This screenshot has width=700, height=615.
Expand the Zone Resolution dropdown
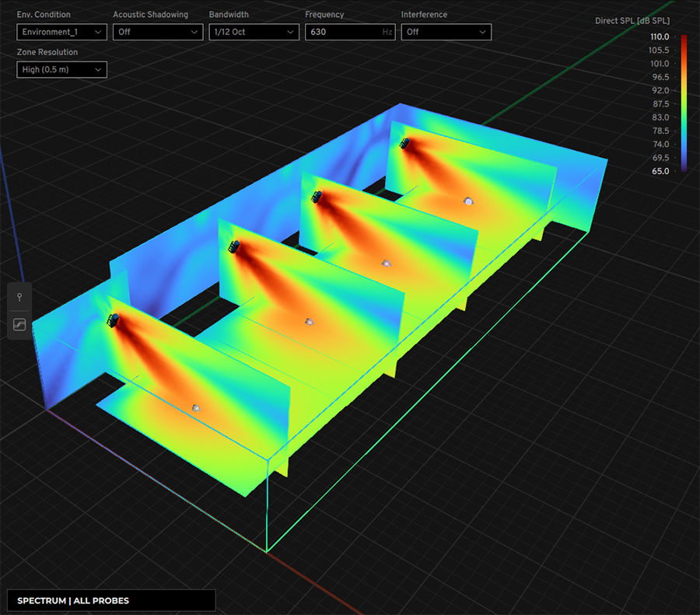tap(61, 70)
